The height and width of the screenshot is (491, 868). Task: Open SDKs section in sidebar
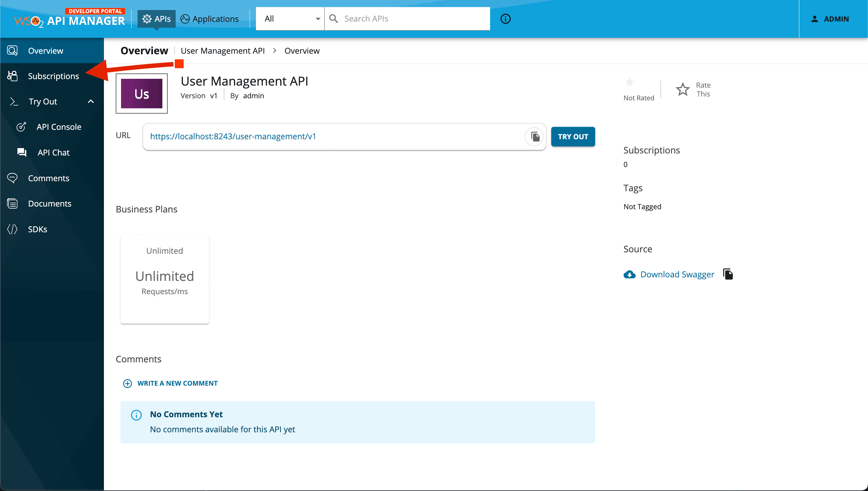(37, 229)
